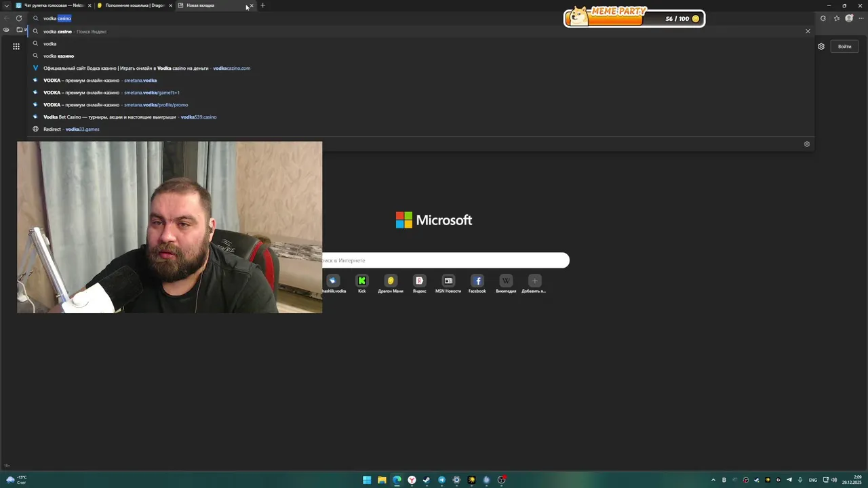Open the volume tray icon
This screenshot has width=868, height=488.
tap(834, 480)
